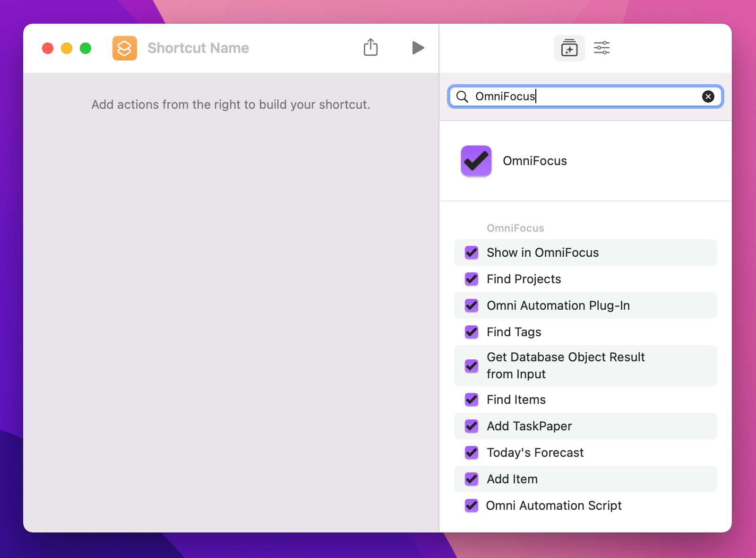The height and width of the screenshot is (558, 756).
Task: Add the Omni Automation Plug-In action
Action: pyautogui.click(x=585, y=305)
